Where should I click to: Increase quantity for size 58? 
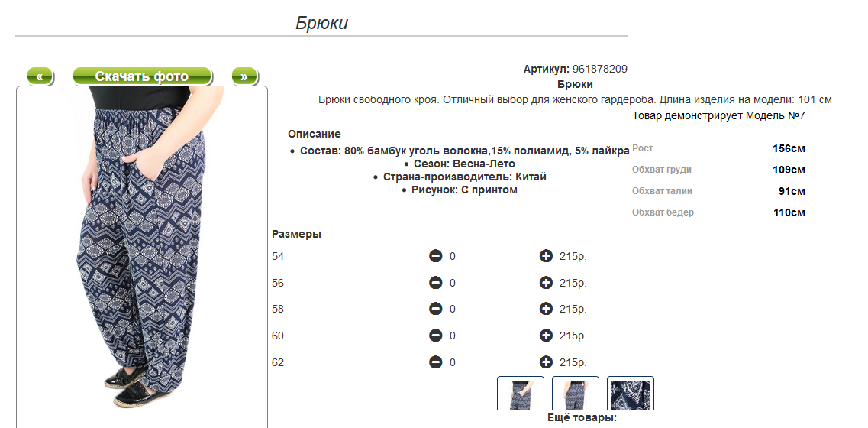coord(546,309)
